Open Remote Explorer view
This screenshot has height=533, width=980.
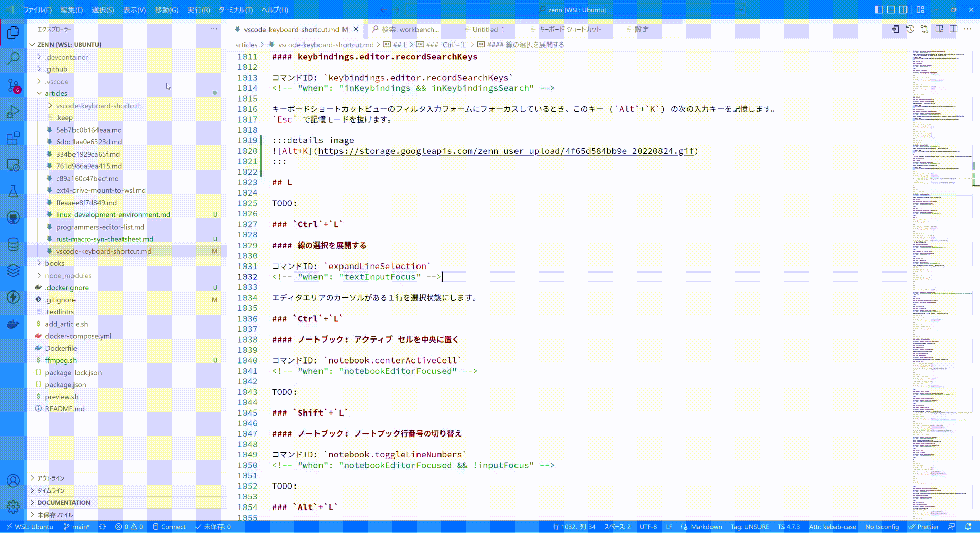[13, 165]
